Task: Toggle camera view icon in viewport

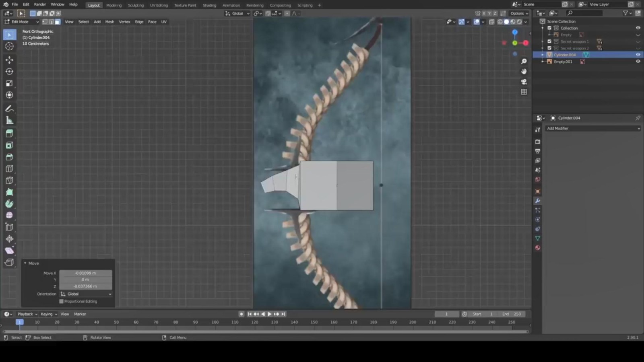Action: (x=524, y=82)
